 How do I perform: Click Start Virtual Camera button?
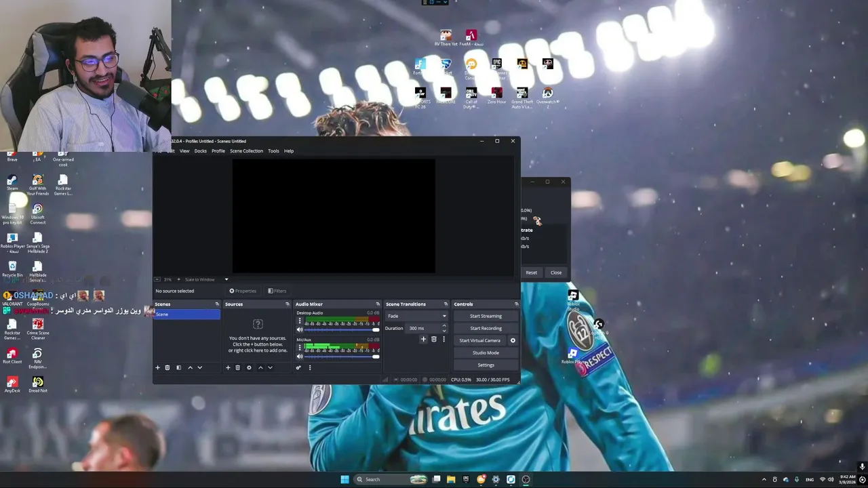point(479,340)
